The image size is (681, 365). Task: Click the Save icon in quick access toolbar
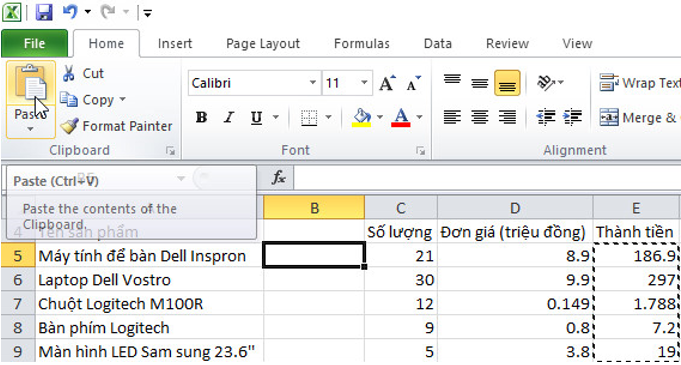point(44,12)
